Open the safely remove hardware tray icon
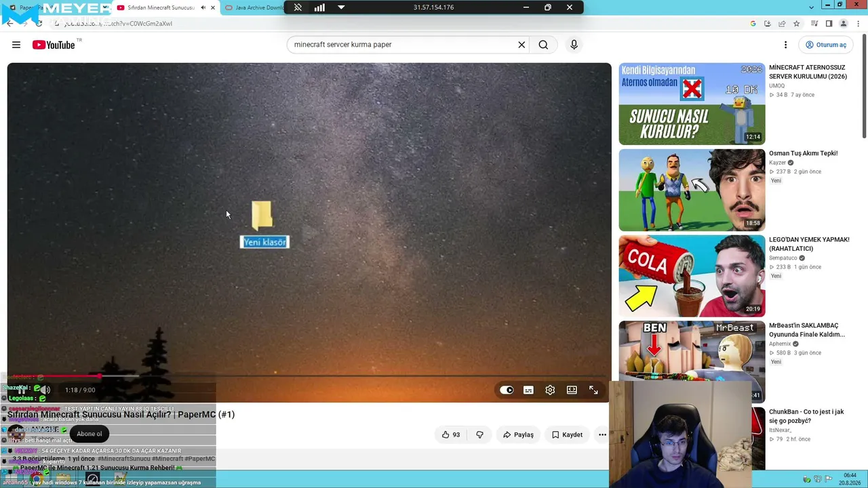This screenshot has height=488, width=868. pos(807,479)
